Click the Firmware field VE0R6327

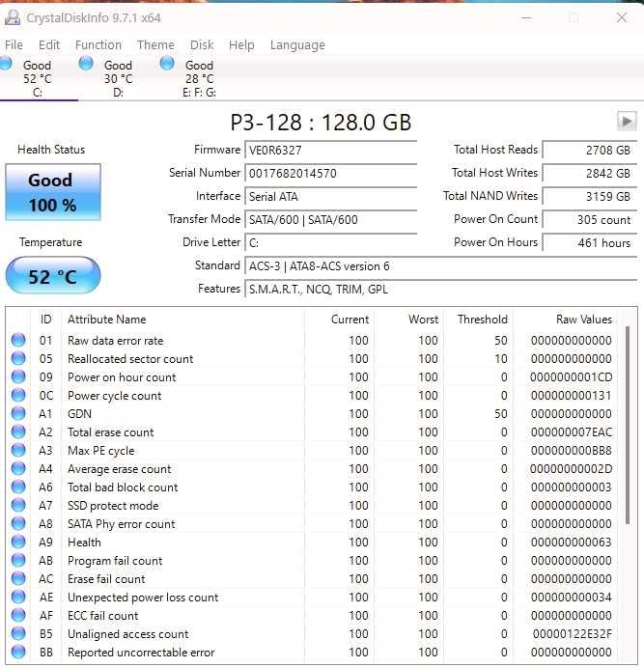tap(331, 150)
